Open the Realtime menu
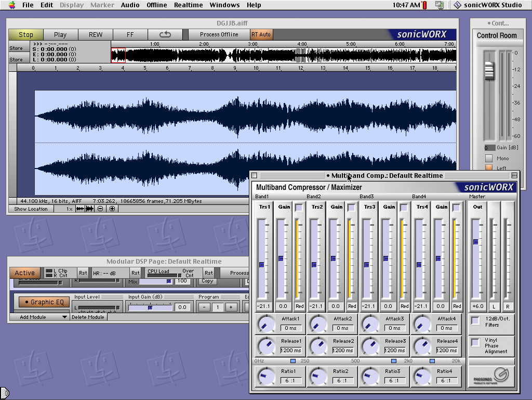Viewport: 532px width, 400px height. click(188, 5)
